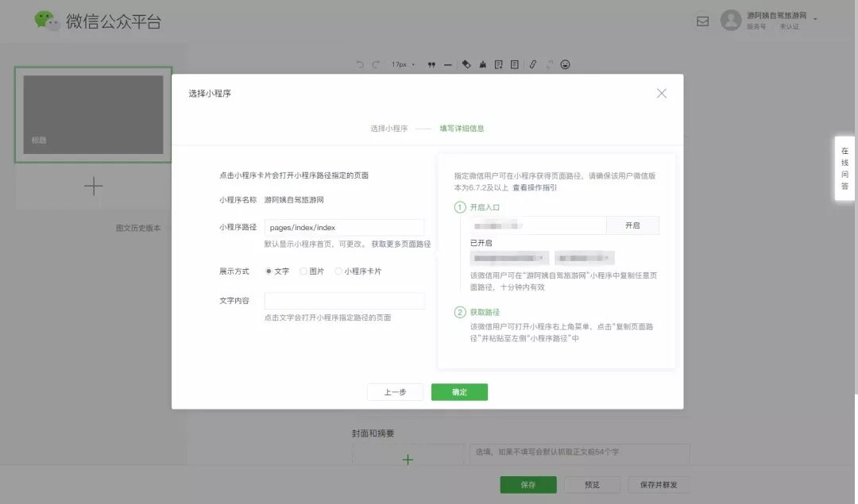Click the undo arrow in editor toolbar
The image size is (858, 504).
360,64
